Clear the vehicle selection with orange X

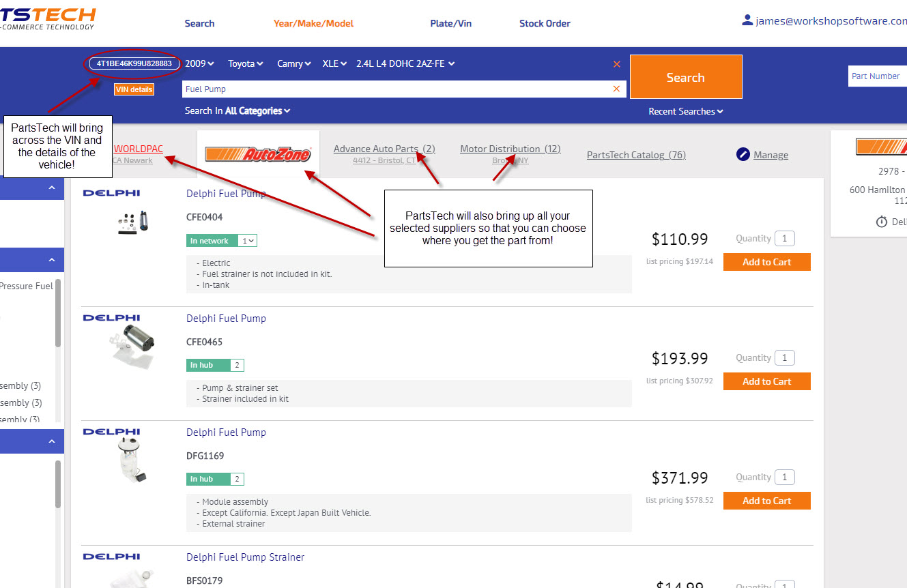click(617, 64)
